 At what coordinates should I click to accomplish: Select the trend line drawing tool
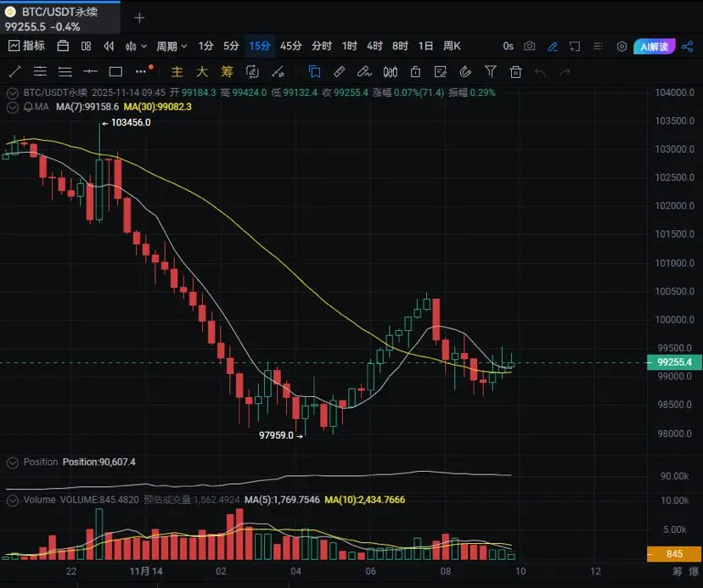(x=14, y=72)
